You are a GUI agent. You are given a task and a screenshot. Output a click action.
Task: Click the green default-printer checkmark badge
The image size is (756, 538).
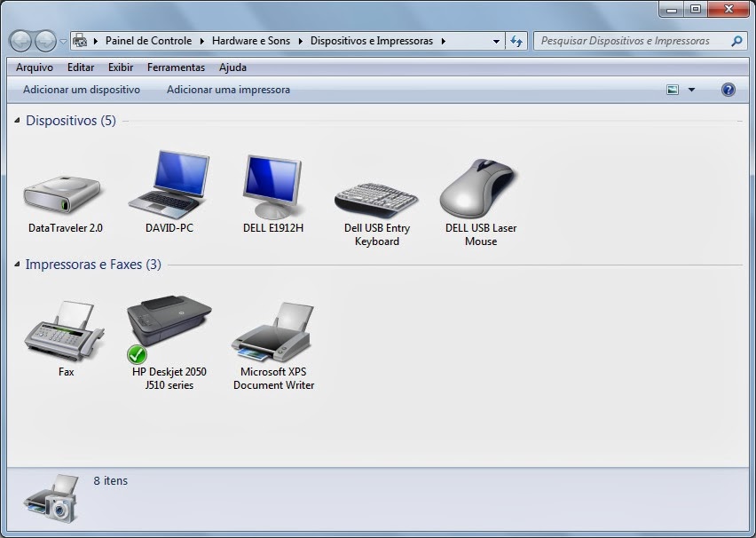tap(137, 354)
